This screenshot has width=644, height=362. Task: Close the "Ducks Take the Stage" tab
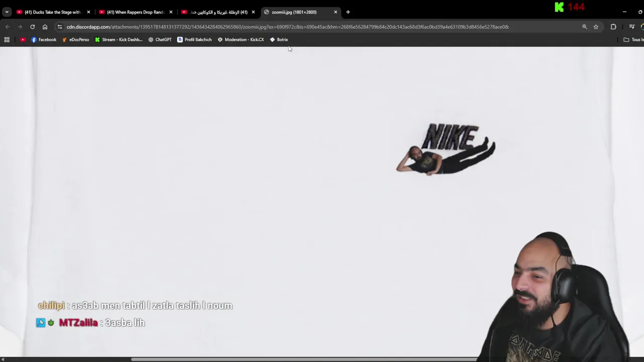pyautogui.click(x=89, y=12)
